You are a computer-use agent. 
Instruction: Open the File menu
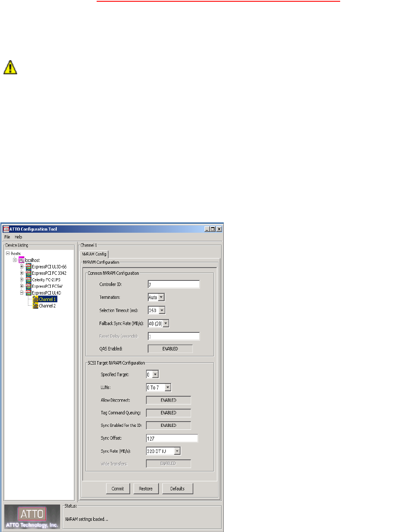(7, 237)
